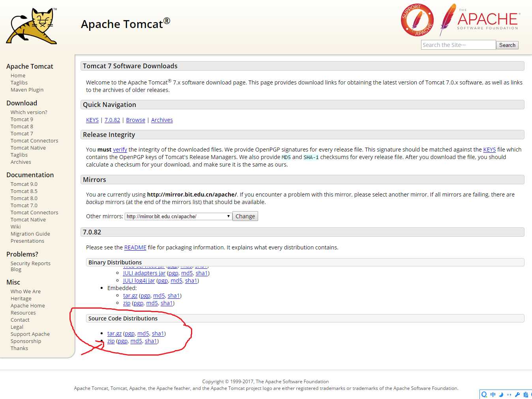
Task: Download the Embedded zip package
Action: point(127,303)
